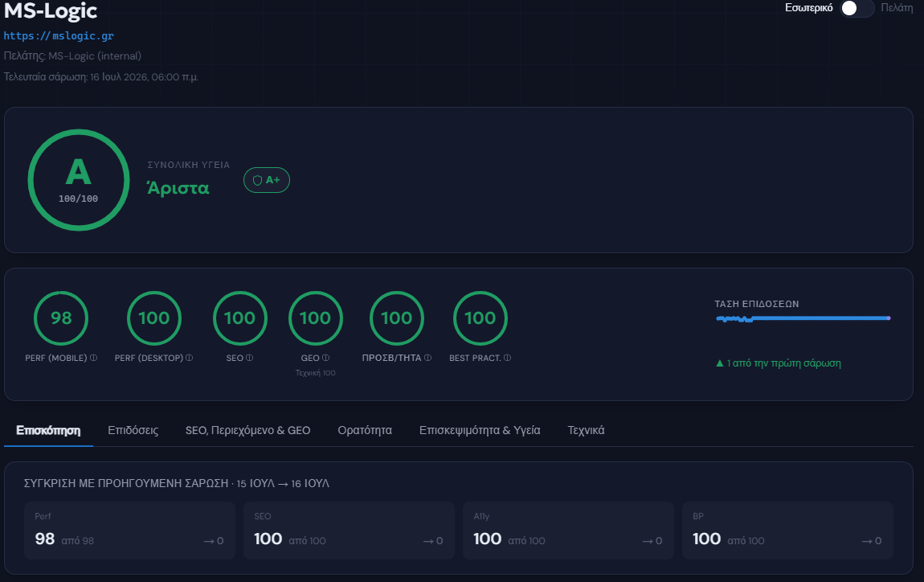The image size is (924, 582).
Task: Select the Πελάτη view label
Action: coord(897,8)
